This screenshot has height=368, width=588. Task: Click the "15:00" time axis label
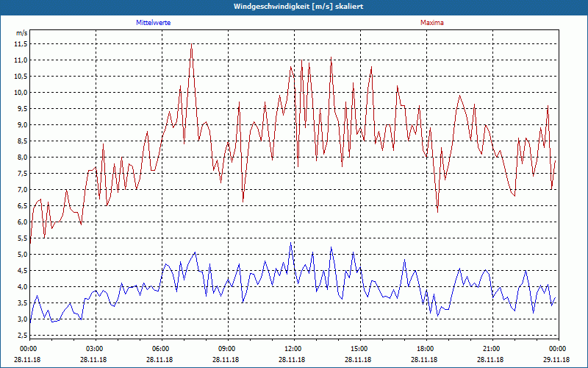coord(358,349)
